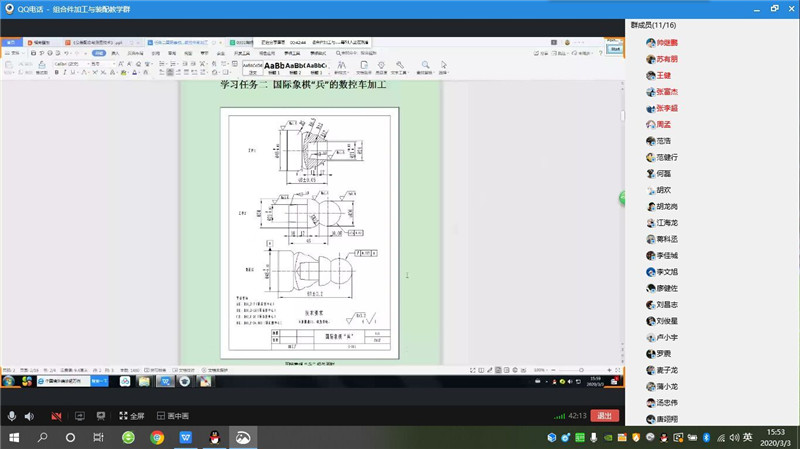Select member 帅继鹏 in the list

(x=667, y=42)
